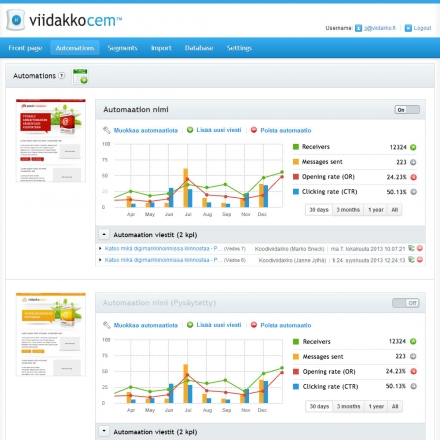Click the add new automation calendar icon

[x=80, y=76]
